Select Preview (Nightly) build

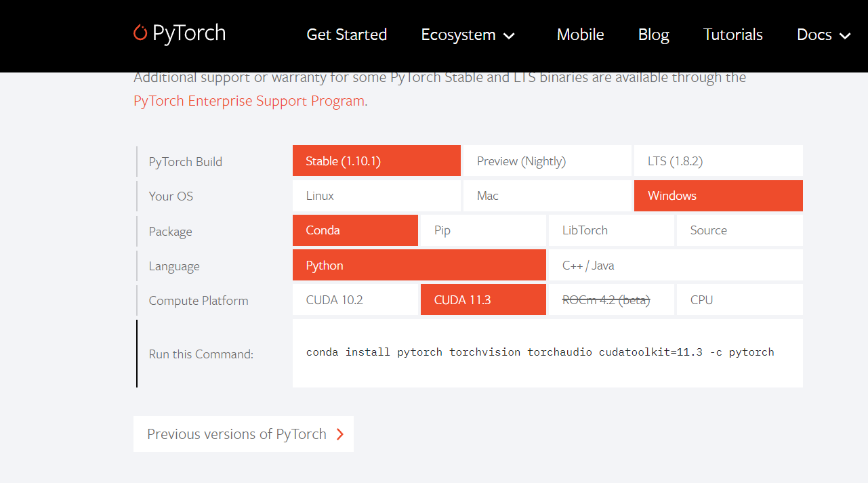point(547,161)
